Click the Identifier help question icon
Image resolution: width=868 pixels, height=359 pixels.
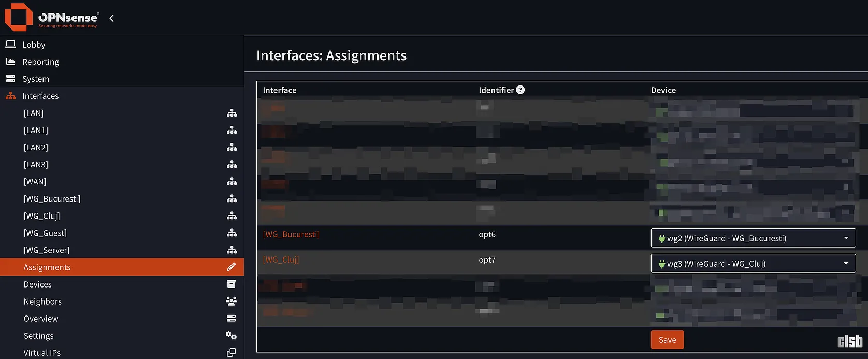[x=520, y=90]
